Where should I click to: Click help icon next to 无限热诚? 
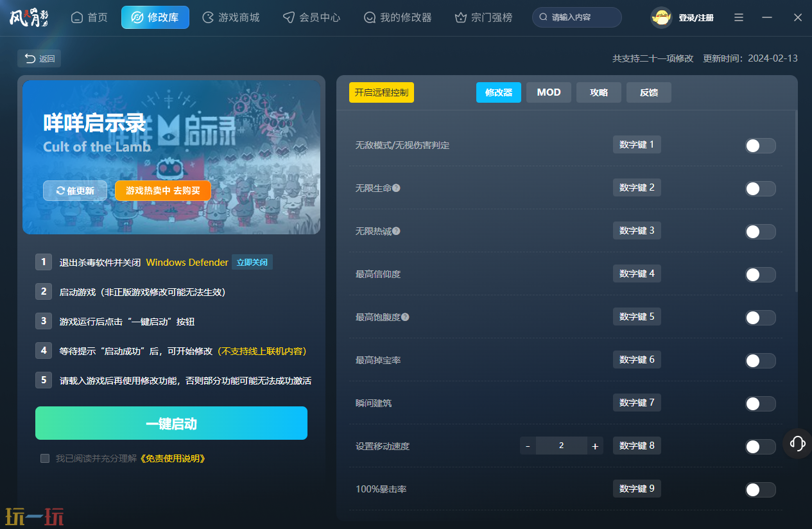coord(396,231)
